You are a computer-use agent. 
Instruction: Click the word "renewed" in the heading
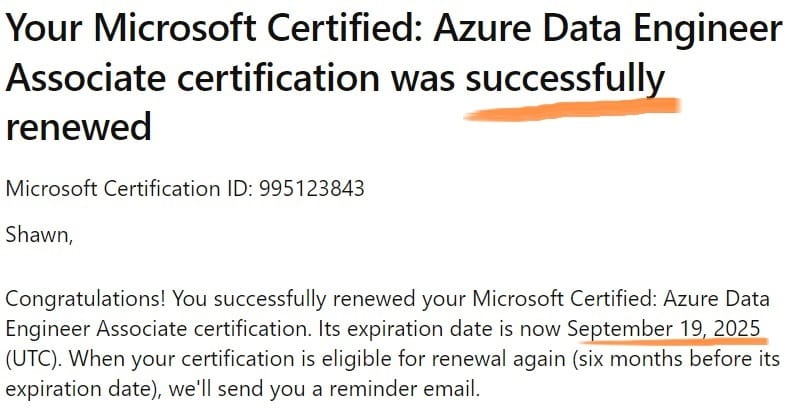(x=78, y=126)
